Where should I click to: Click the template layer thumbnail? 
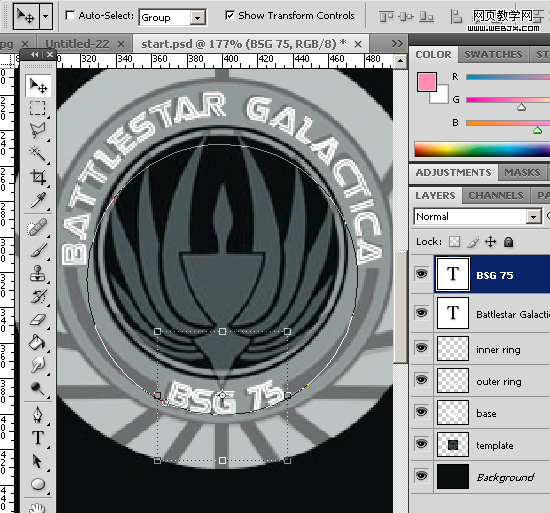click(453, 444)
